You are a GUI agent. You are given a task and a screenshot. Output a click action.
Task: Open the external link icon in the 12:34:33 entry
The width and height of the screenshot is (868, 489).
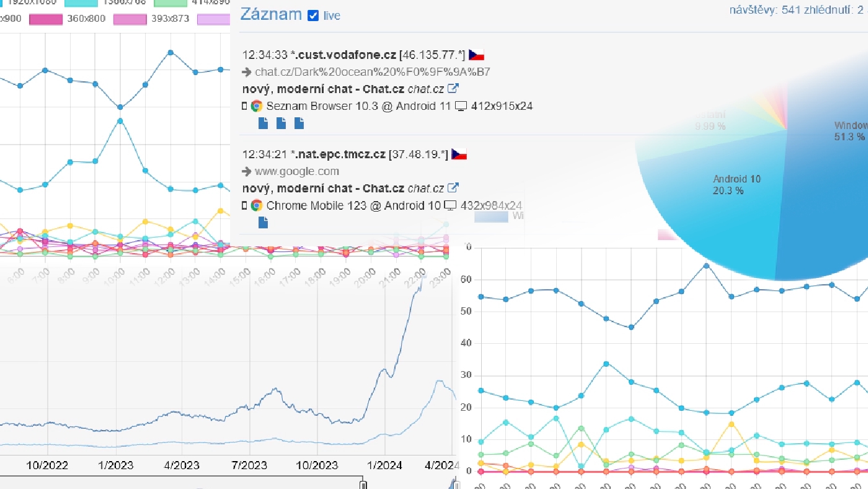point(453,88)
